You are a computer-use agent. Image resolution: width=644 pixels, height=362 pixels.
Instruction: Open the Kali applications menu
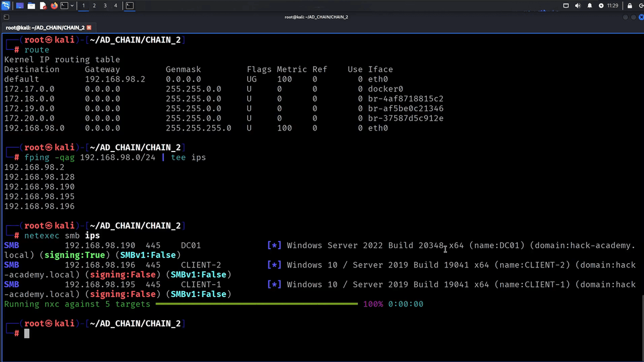(x=6, y=6)
